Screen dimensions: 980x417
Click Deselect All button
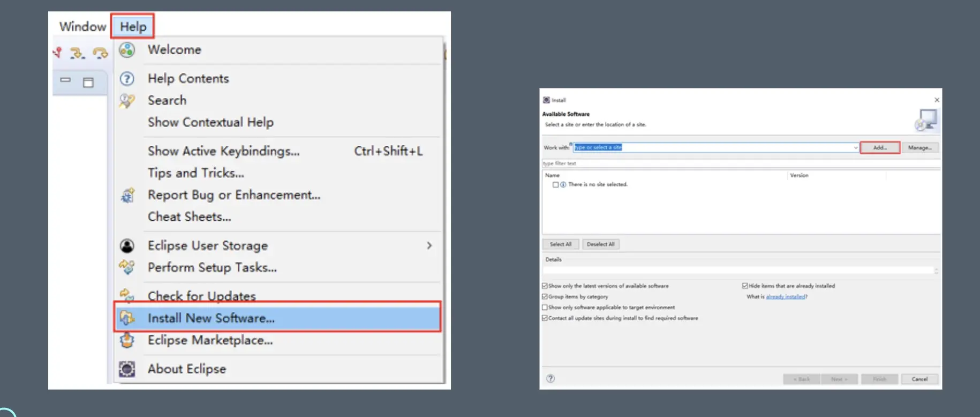(601, 244)
